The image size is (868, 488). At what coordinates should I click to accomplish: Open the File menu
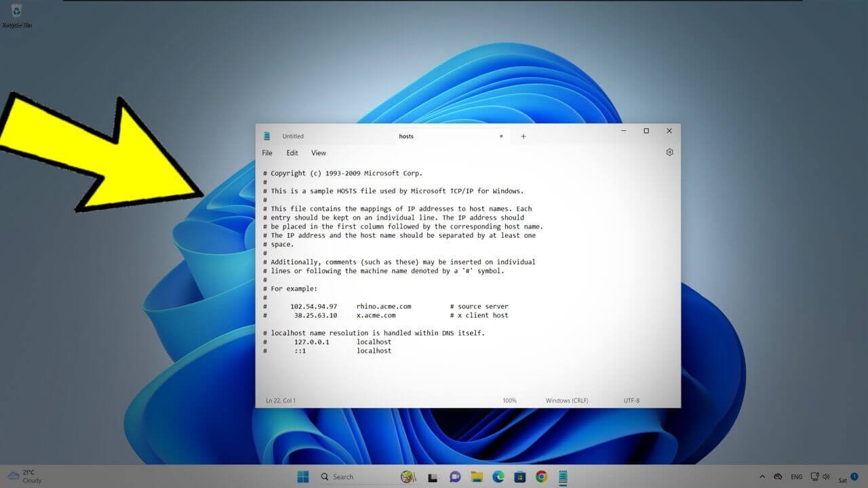point(267,153)
